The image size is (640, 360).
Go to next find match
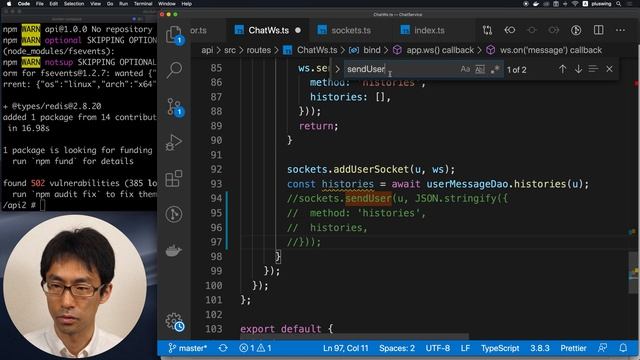pyautogui.click(x=578, y=69)
